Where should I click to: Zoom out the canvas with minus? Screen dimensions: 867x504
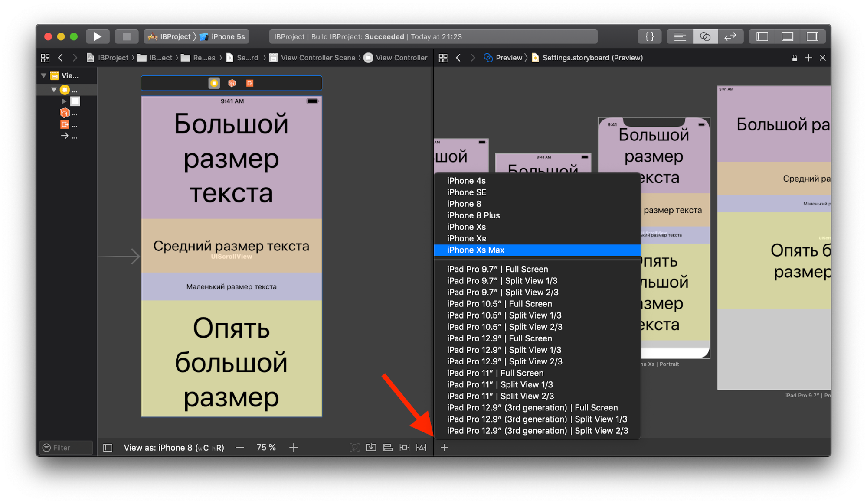240,447
